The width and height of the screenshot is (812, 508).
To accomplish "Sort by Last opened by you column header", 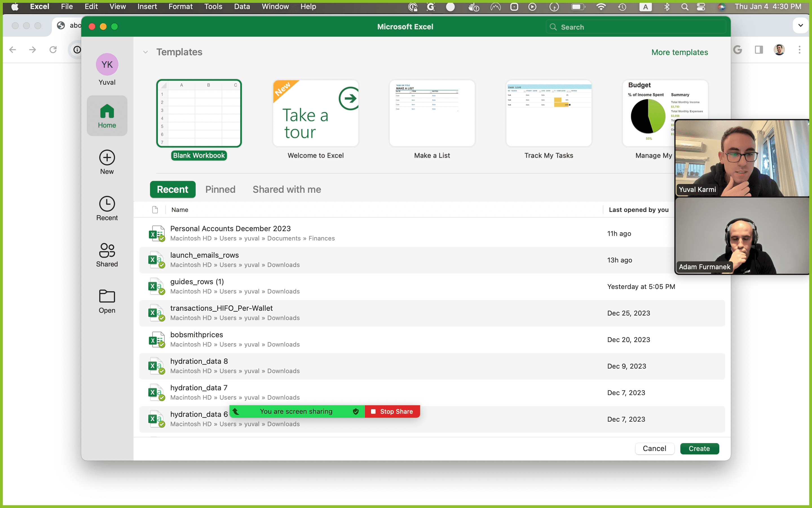I will point(639,210).
